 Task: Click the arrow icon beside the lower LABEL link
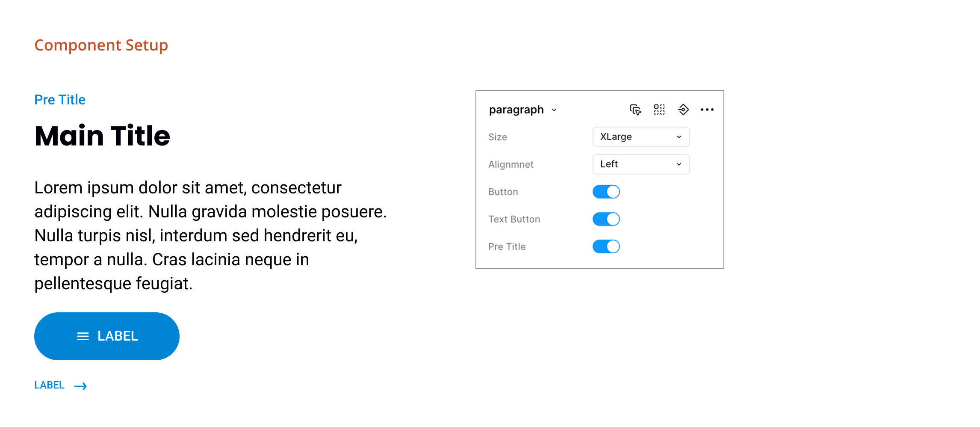[81, 385]
